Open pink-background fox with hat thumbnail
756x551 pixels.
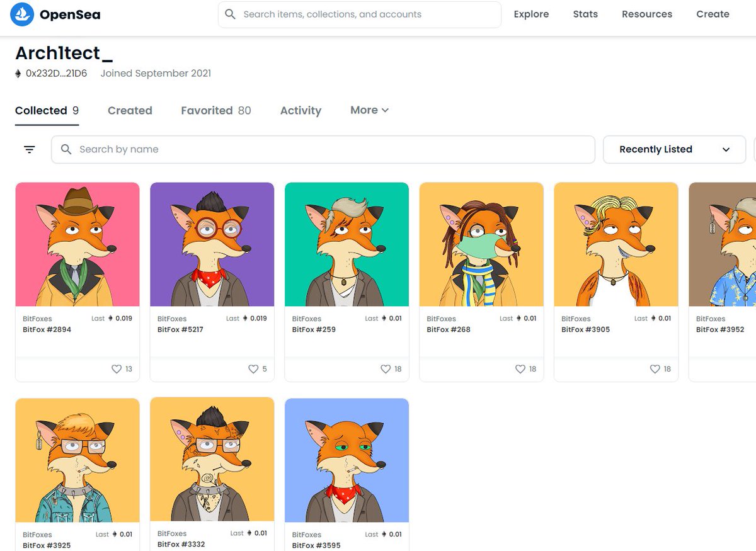pyautogui.click(x=77, y=244)
